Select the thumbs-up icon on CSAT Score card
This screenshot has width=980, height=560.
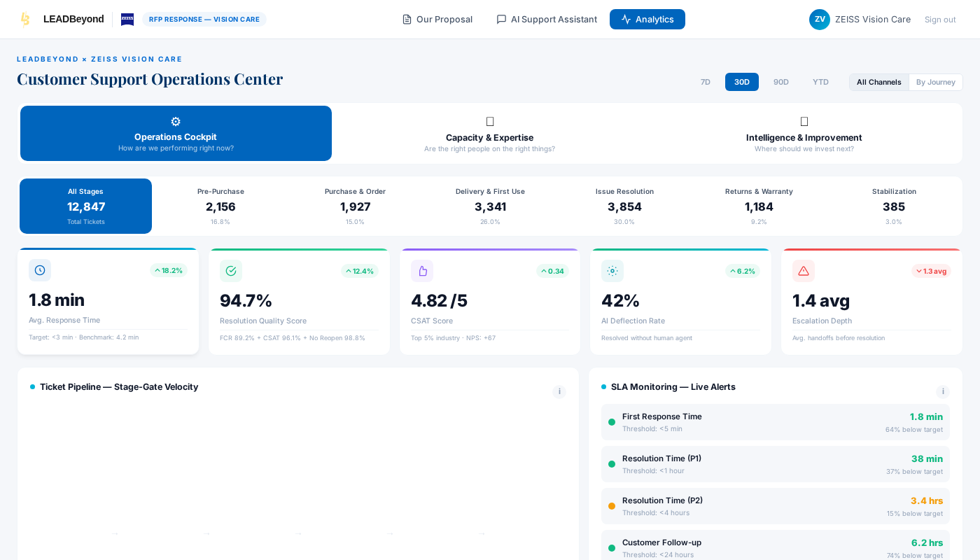(x=422, y=270)
